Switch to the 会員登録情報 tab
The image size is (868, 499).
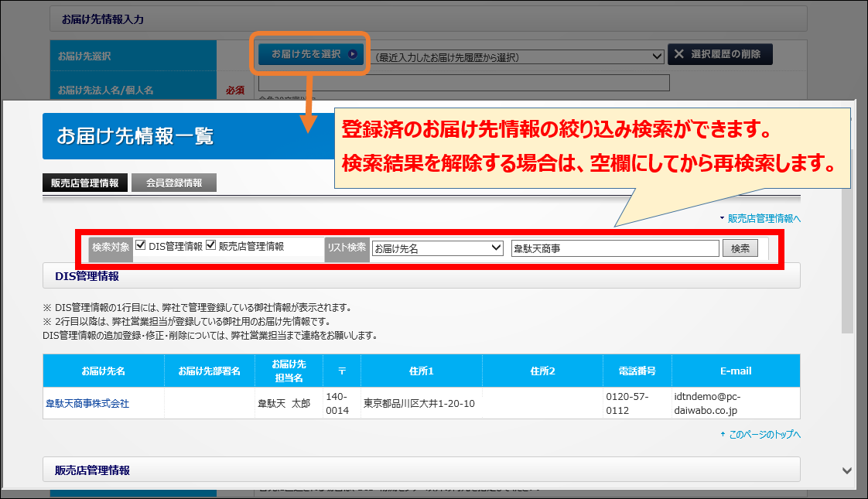pos(173,183)
